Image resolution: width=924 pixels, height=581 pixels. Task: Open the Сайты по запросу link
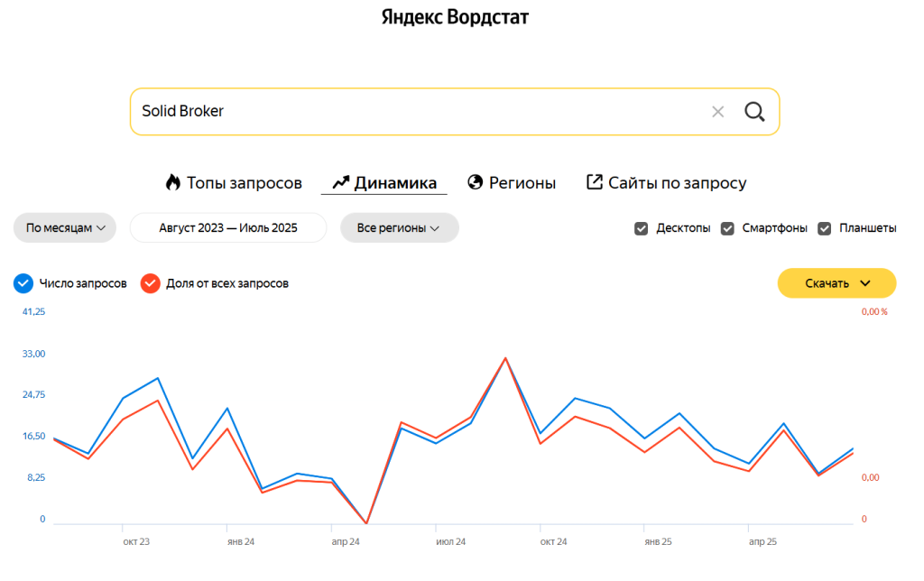(x=677, y=183)
